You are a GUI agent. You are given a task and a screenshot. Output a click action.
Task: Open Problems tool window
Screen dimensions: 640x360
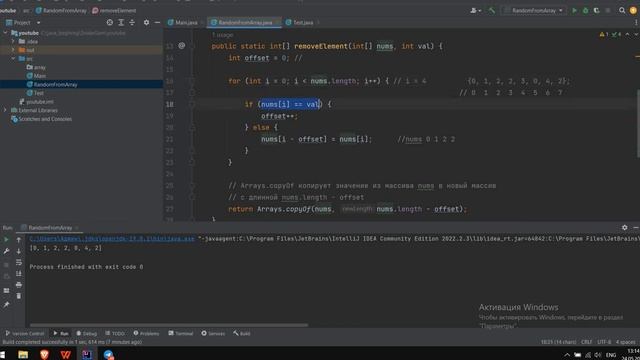pyautogui.click(x=146, y=333)
